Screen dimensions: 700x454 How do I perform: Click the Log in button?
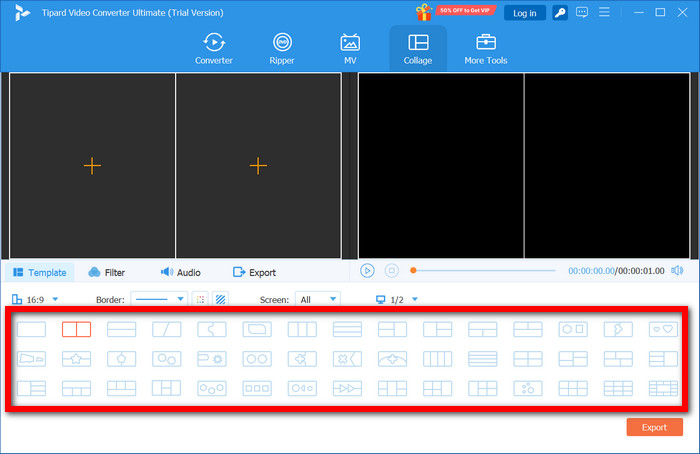coord(523,13)
